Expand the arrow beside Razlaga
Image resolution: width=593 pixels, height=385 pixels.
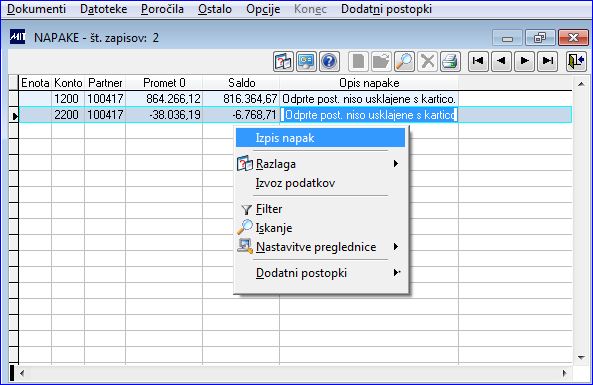point(396,163)
